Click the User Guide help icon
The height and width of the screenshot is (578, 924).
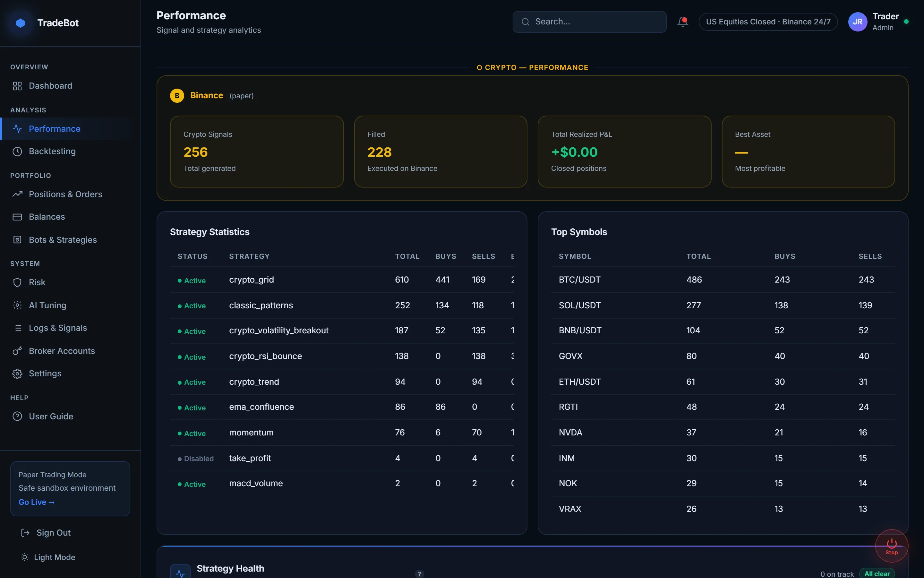click(x=17, y=416)
